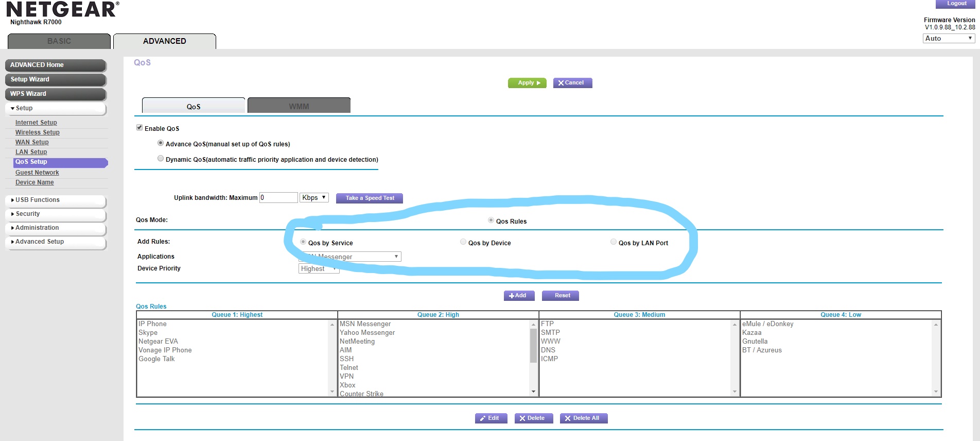Click the Delete button below the queues
980x441 pixels.
(533, 418)
